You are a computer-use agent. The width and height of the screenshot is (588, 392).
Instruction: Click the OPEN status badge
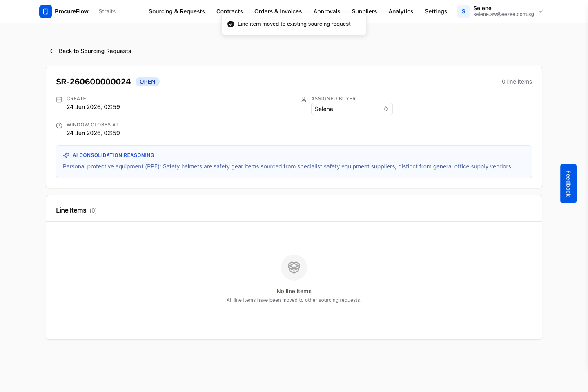click(147, 82)
